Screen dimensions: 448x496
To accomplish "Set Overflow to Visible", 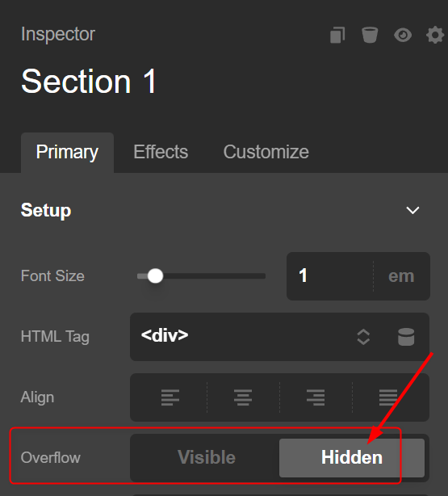I will pos(207,457).
